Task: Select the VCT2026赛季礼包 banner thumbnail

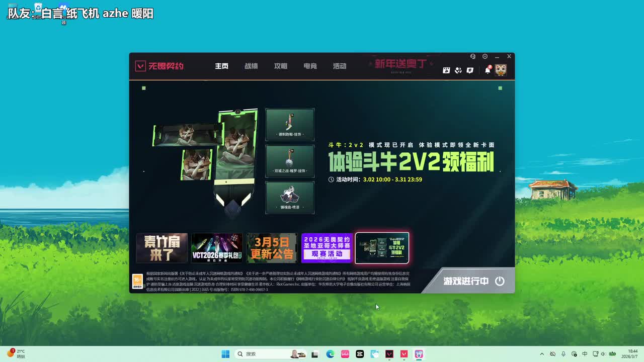Action: 217,248
